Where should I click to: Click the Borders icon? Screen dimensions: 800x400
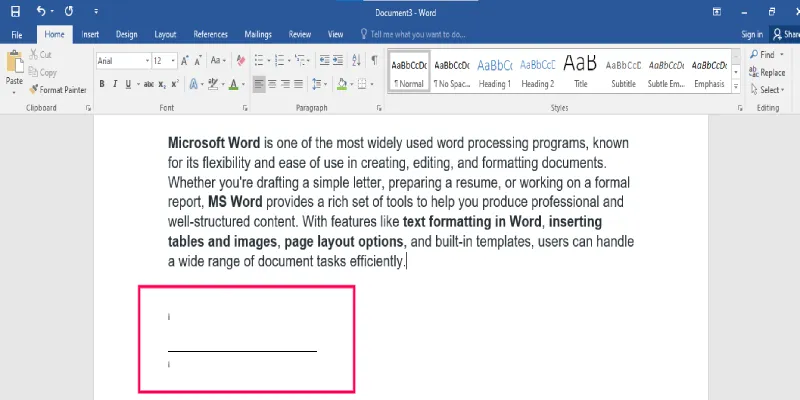[x=362, y=84]
